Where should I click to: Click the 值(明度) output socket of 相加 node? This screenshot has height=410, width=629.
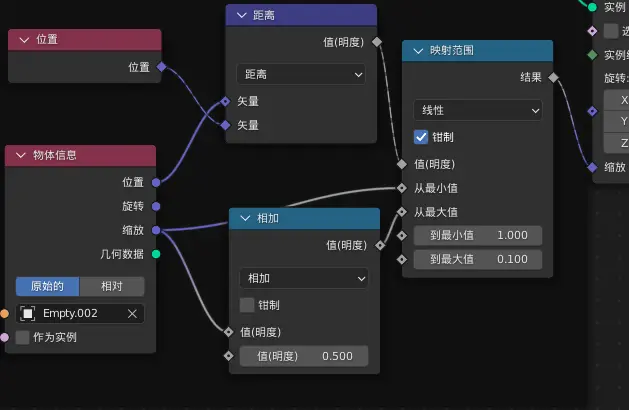380,245
